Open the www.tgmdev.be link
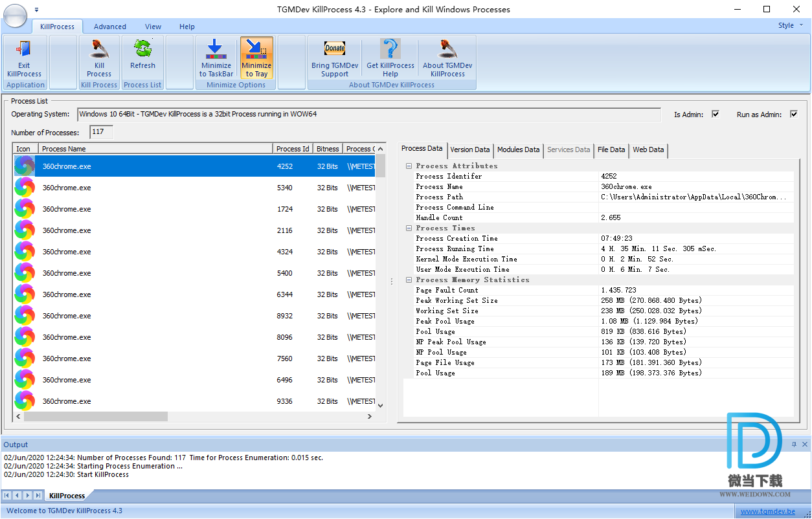Image resolution: width=812 pixels, height=519 pixels. pos(767,511)
